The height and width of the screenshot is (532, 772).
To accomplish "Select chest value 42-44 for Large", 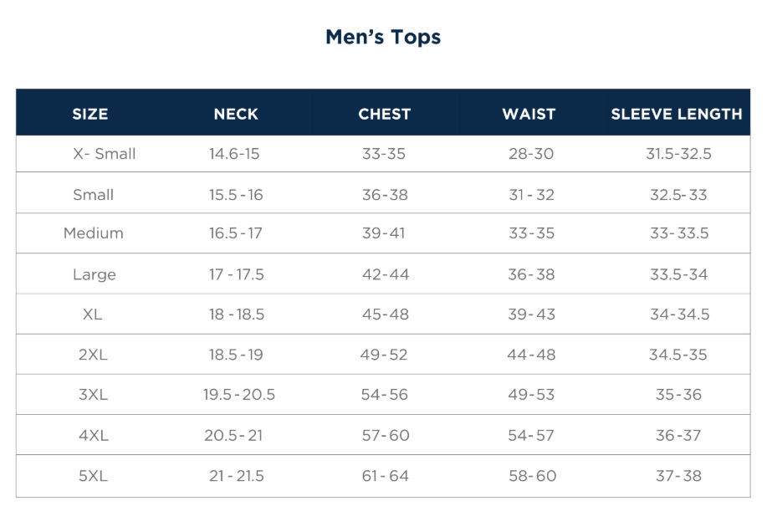I will (x=386, y=274).
